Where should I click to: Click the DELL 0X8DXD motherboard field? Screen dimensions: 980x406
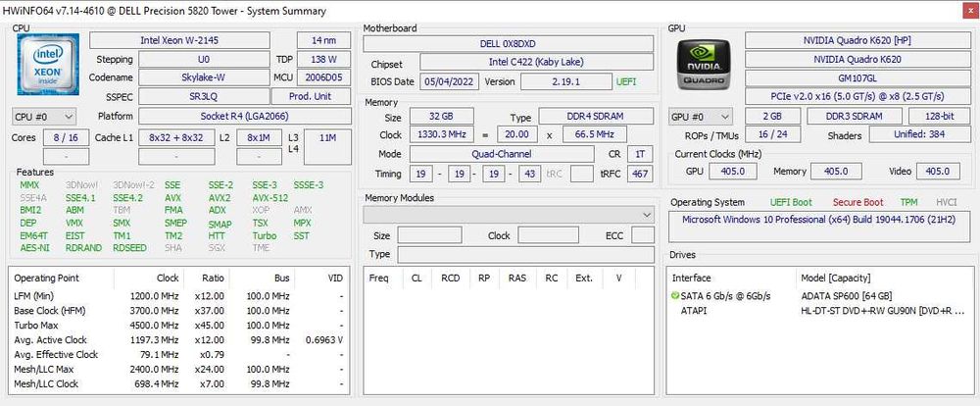click(x=508, y=44)
